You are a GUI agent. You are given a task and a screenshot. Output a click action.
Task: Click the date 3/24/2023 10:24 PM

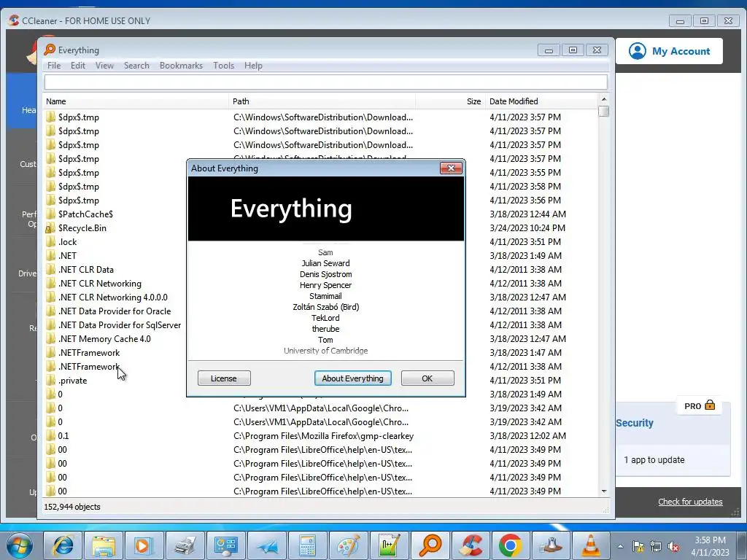[x=527, y=228]
